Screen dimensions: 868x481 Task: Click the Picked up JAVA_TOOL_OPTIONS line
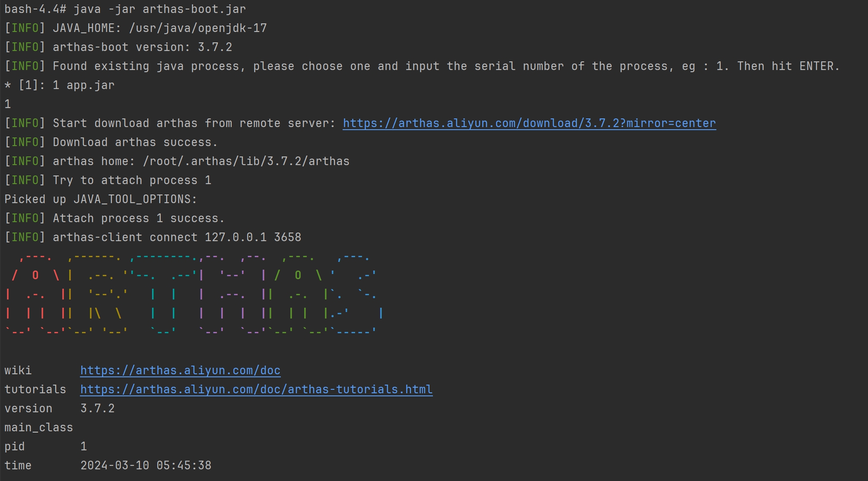pos(101,199)
